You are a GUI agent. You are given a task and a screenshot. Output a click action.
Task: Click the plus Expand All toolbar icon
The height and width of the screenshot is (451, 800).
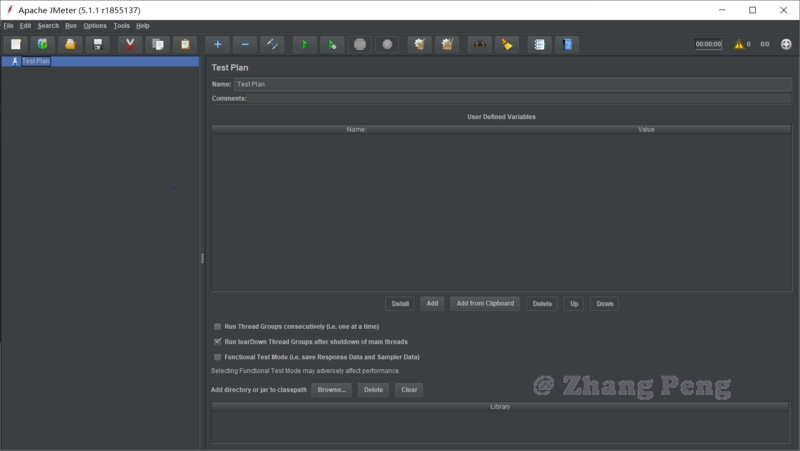[218, 44]
